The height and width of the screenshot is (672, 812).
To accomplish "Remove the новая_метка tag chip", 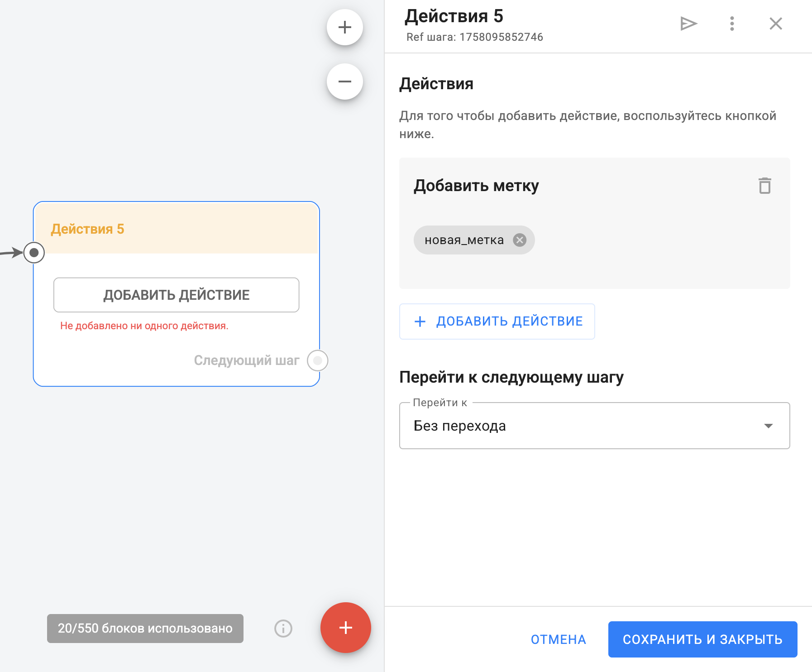I will (520, 240).
